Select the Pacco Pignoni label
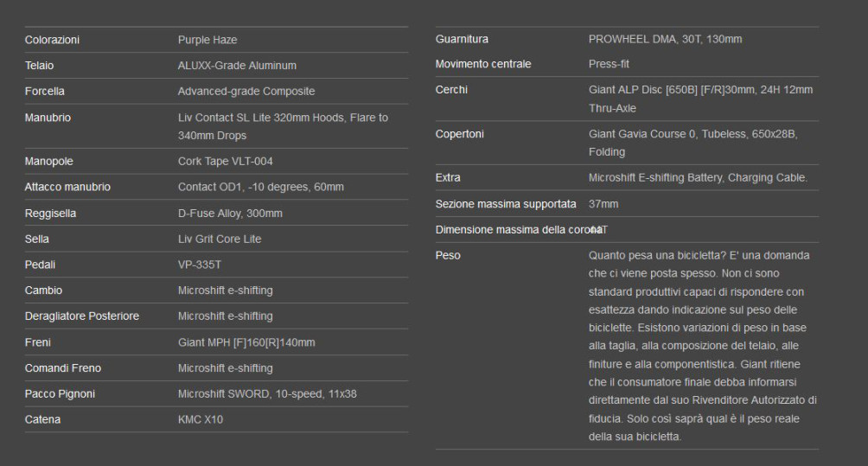The width and height of the screenshot is (868, 466). (60, 394)
